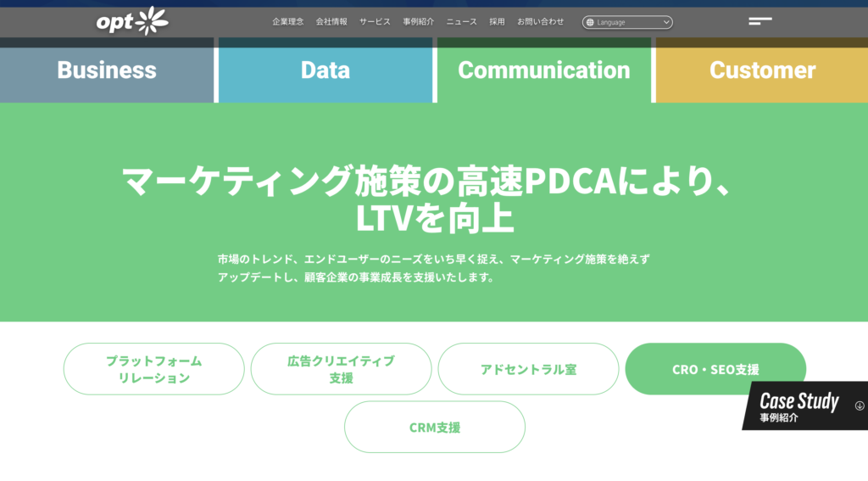Click the globe icon in Language selector
The image size is (868, 481).
590,22
